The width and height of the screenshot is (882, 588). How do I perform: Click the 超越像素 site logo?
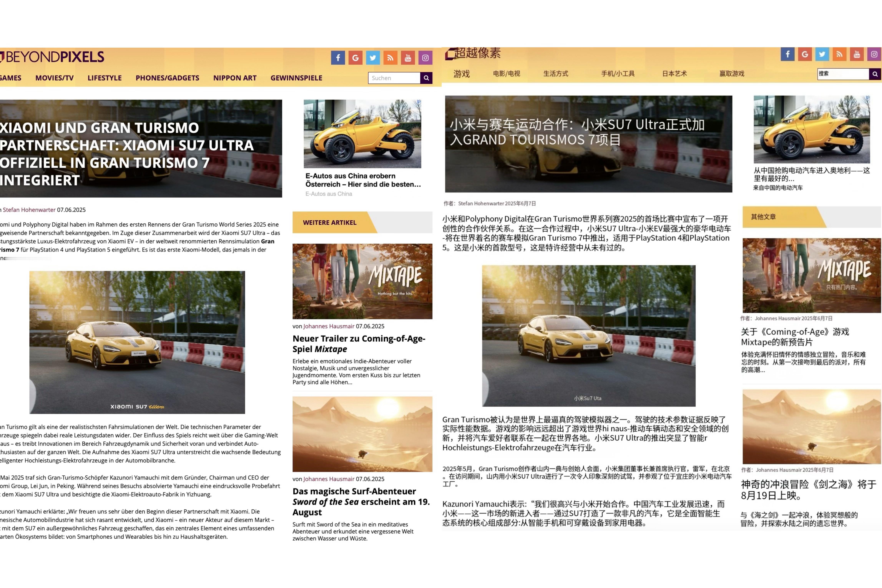[x=473, y=54]
